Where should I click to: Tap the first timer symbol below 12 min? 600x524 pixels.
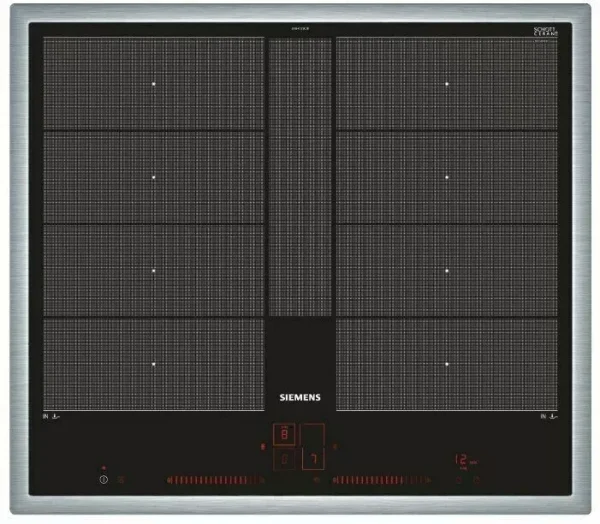click(x=459, y=480)
